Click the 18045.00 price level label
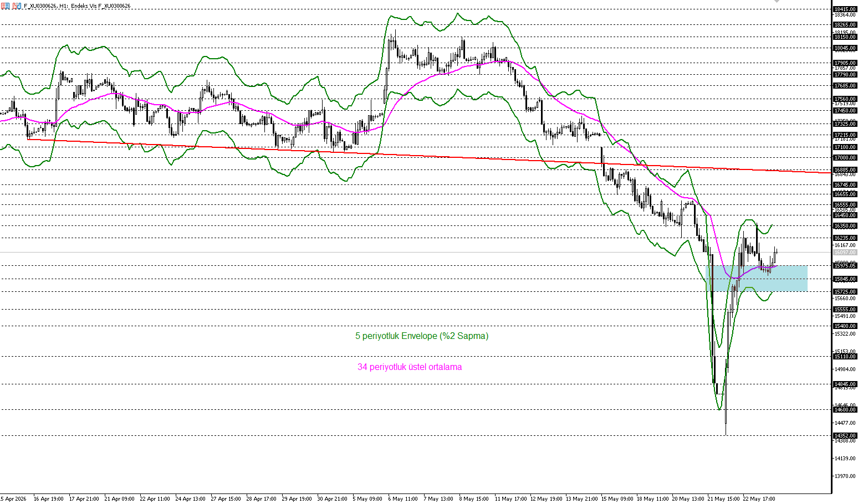Image resolution: width=863 pixels, height=504 pixels. click(x=845, y=48)
